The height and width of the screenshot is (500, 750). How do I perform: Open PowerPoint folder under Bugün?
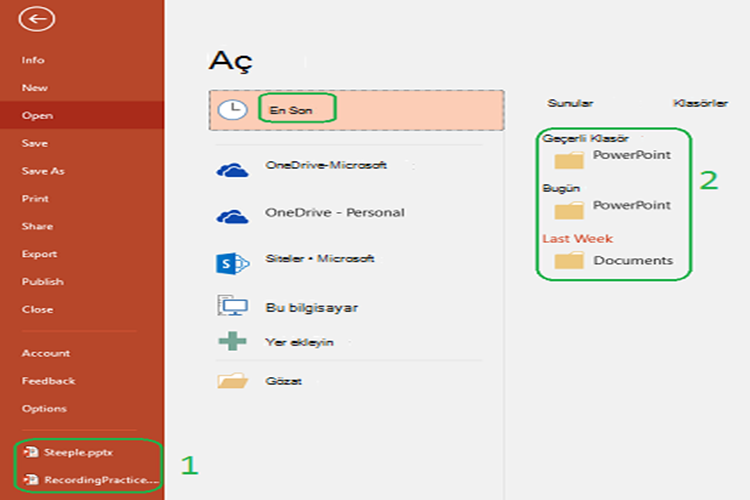point(632,205)
